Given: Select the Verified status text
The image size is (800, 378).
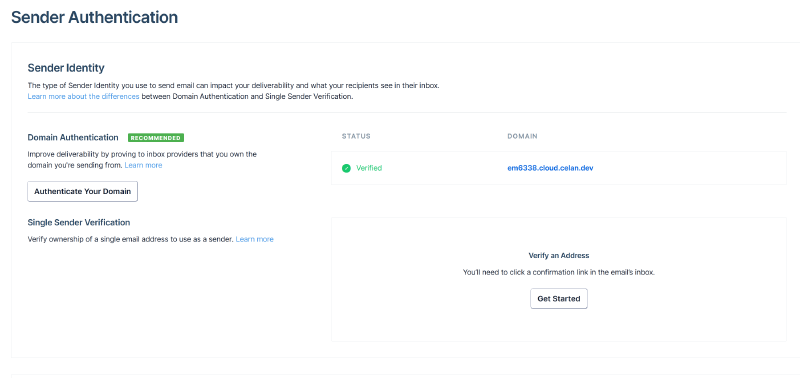Looking at the screenshot, I should [x=369, y=168].
